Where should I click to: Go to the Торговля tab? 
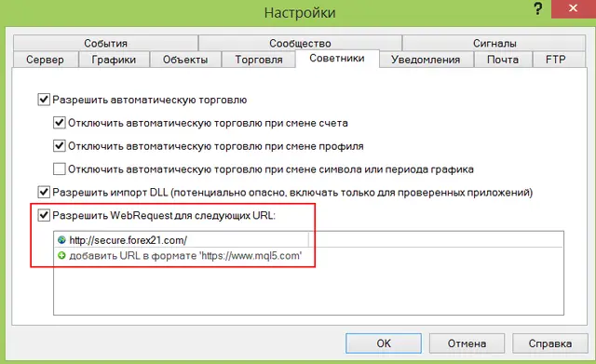(x=259, y=60)
